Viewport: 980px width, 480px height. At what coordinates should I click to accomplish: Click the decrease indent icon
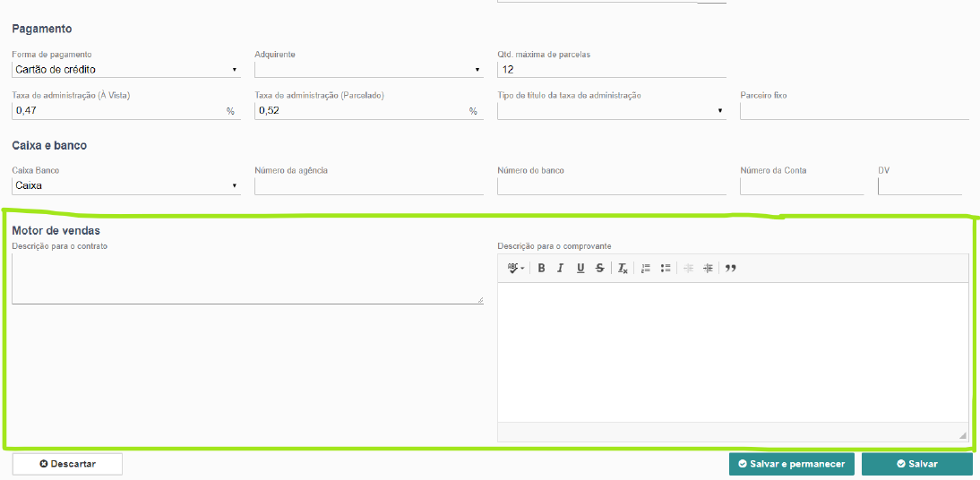(689, 268)
